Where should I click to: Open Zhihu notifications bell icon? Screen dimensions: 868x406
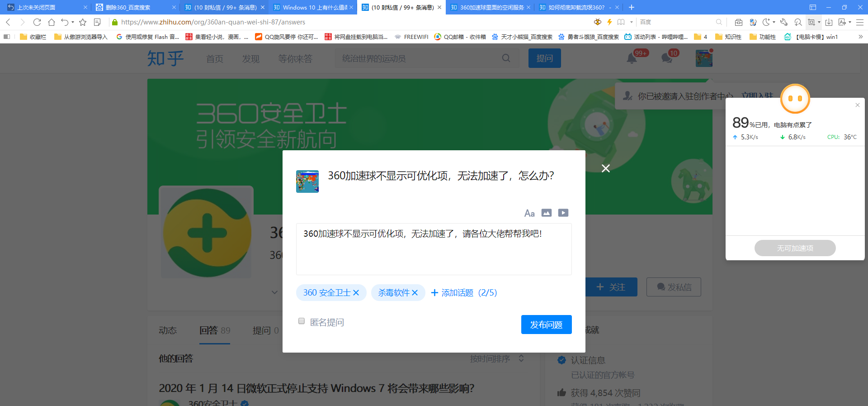coord(632,58)
